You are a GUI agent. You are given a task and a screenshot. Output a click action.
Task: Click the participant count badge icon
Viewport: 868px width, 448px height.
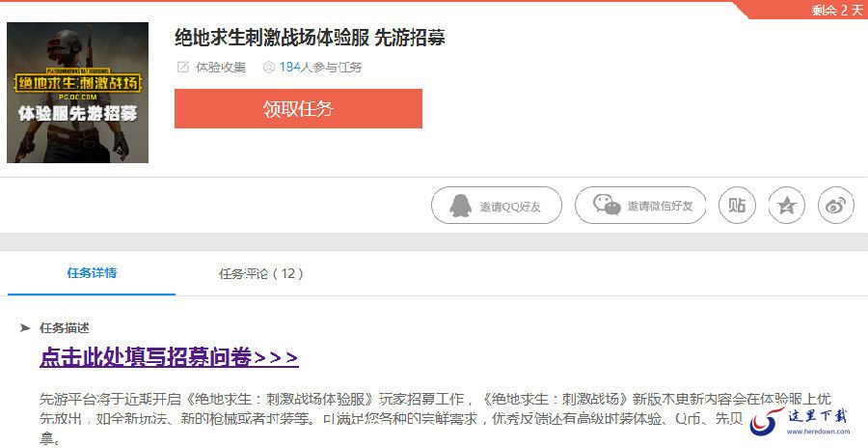(x=268, y=67)
